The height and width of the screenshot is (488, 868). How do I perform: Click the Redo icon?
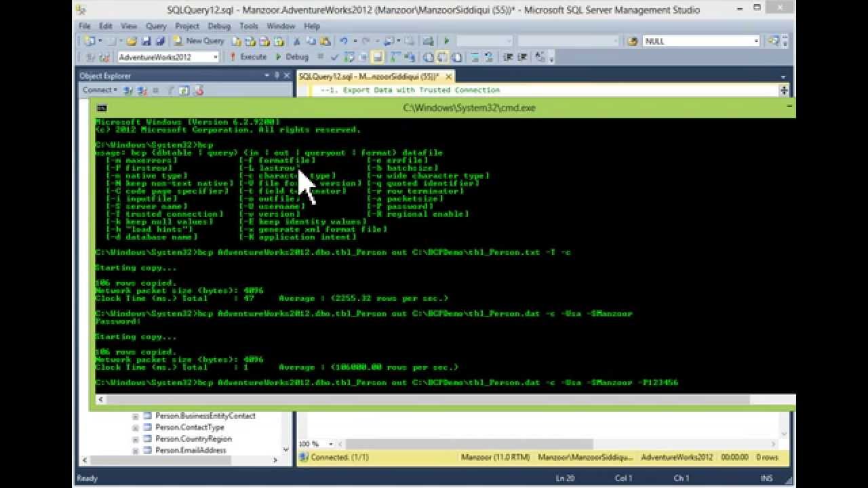pyautogui.click(x=367, y=41)
